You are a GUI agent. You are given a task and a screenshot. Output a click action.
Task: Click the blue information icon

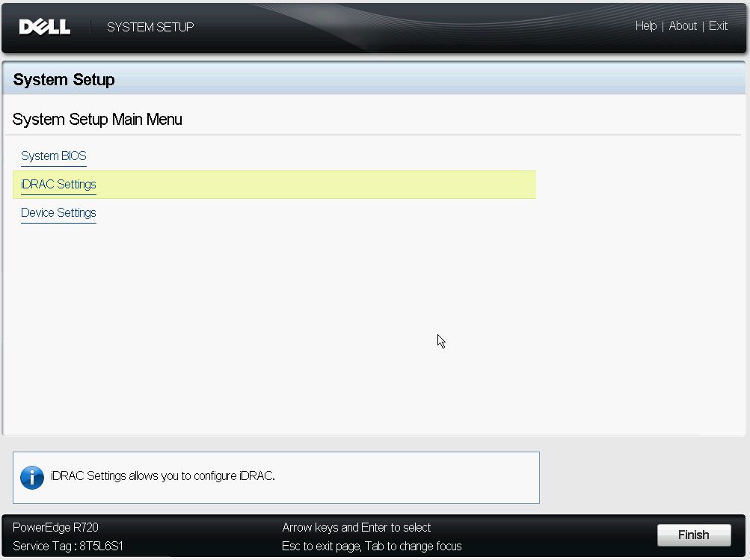(x=32, y=477)
